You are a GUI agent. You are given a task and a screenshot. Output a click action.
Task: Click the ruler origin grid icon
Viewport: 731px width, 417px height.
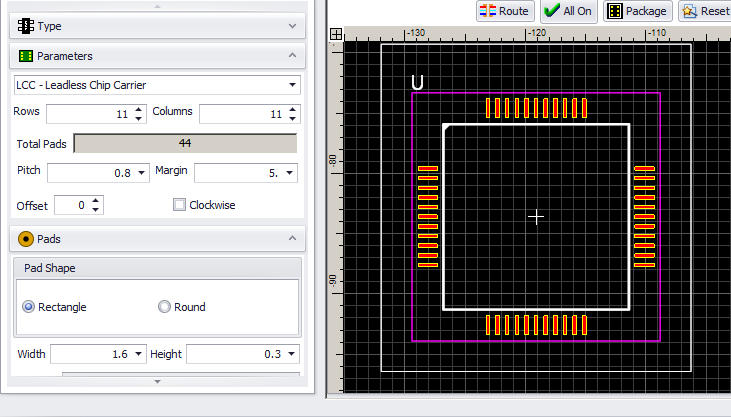tap(336, 34)
